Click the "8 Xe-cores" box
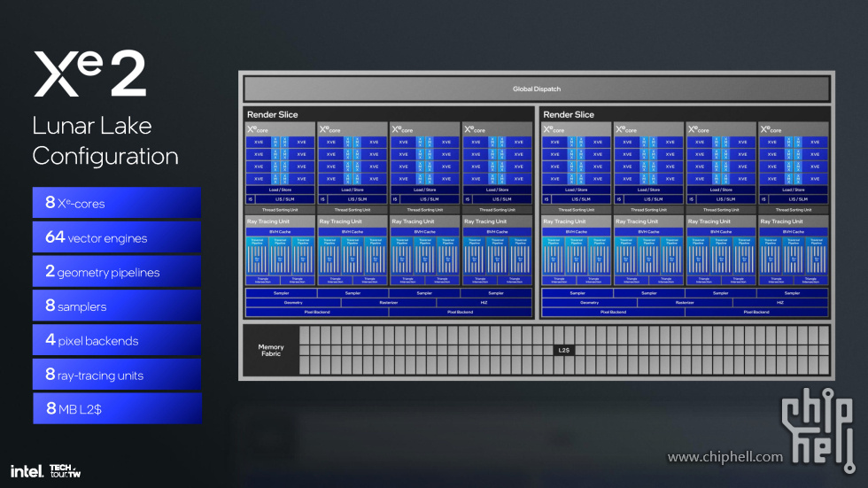 point(117,203)
